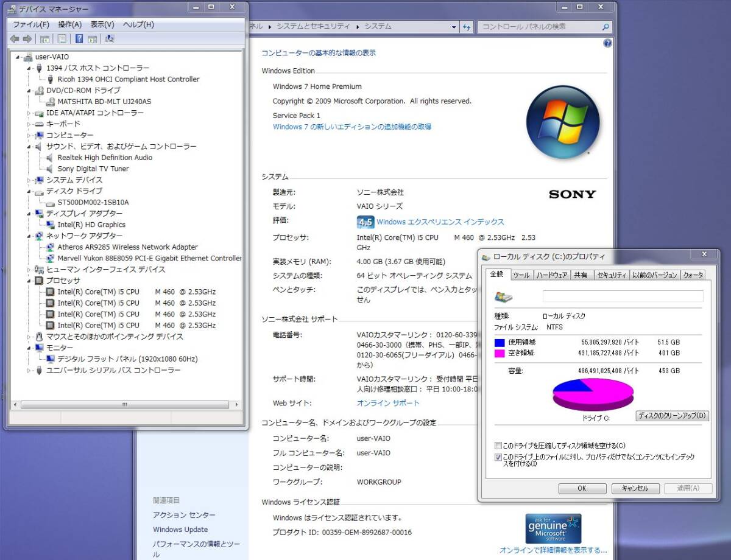Expand the USB controller (ユニバーサル シリアル バス) node
Screen dimensions: 731x560
(x=29, y=371)
